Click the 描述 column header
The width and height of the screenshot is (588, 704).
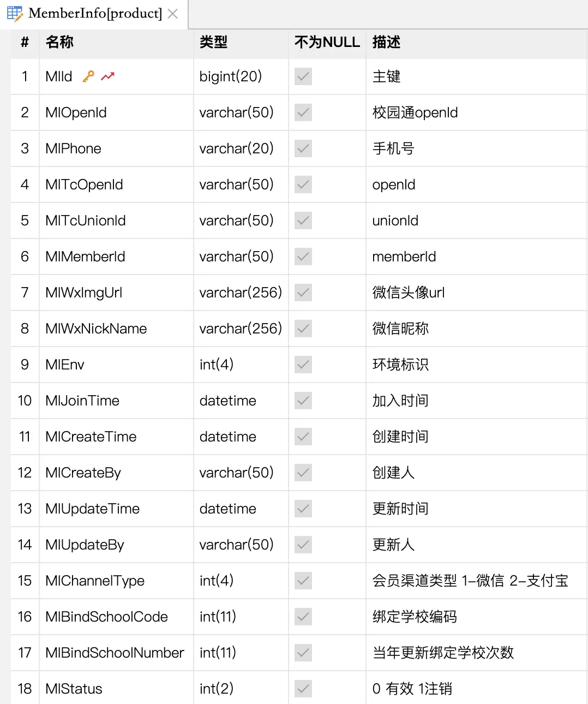tap(386, 42)
